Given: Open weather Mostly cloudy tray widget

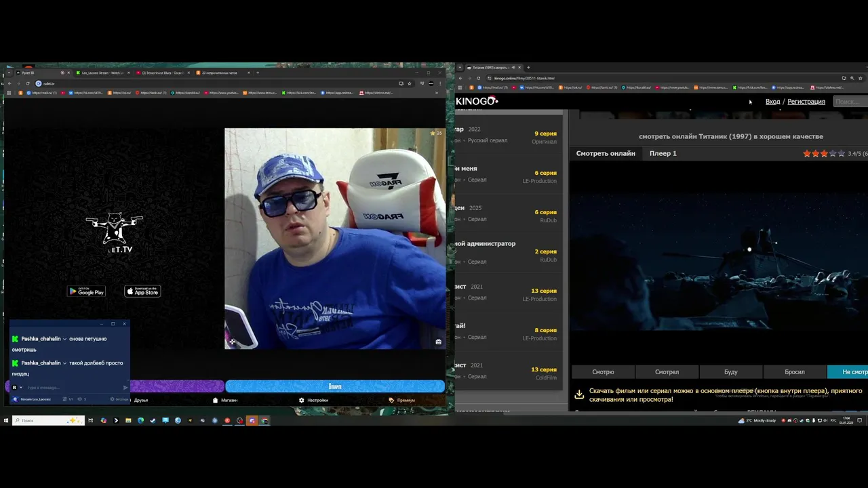Looking at the screenshot, I should click(x=757, y=420).
